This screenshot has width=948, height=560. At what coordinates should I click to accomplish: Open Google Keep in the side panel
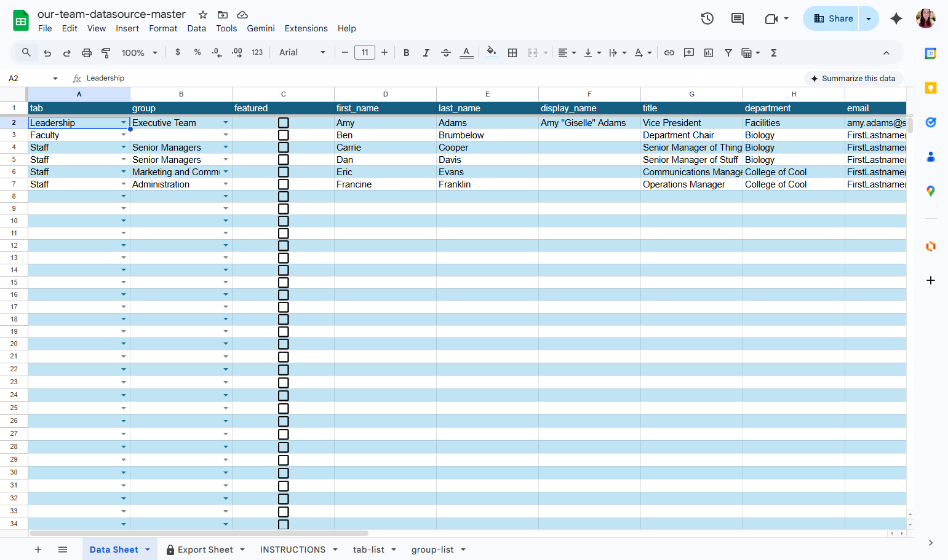(x=931, y=88)
